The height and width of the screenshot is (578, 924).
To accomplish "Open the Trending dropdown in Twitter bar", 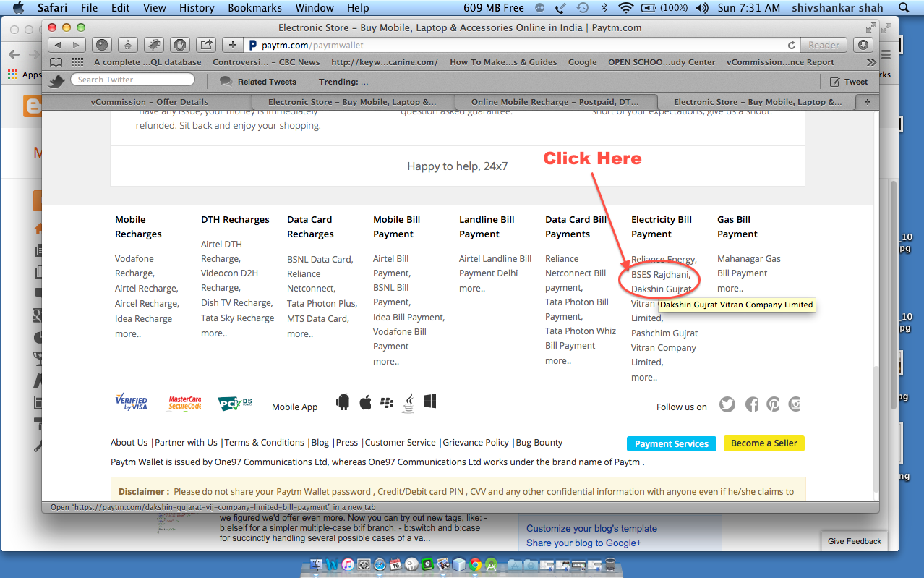I will (x=343, y=82).
